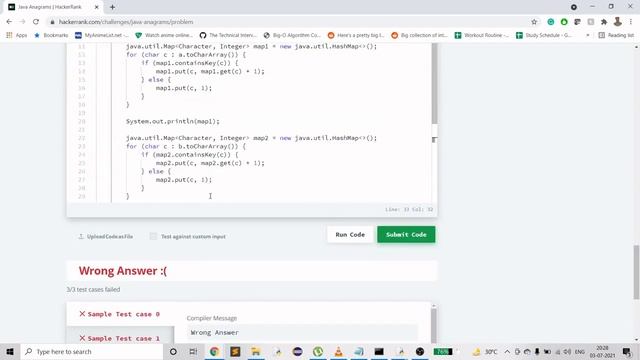This screenshot has height=360, width=640.
Task: Click the green Grammarly extension icon
Action: [551, 22]
